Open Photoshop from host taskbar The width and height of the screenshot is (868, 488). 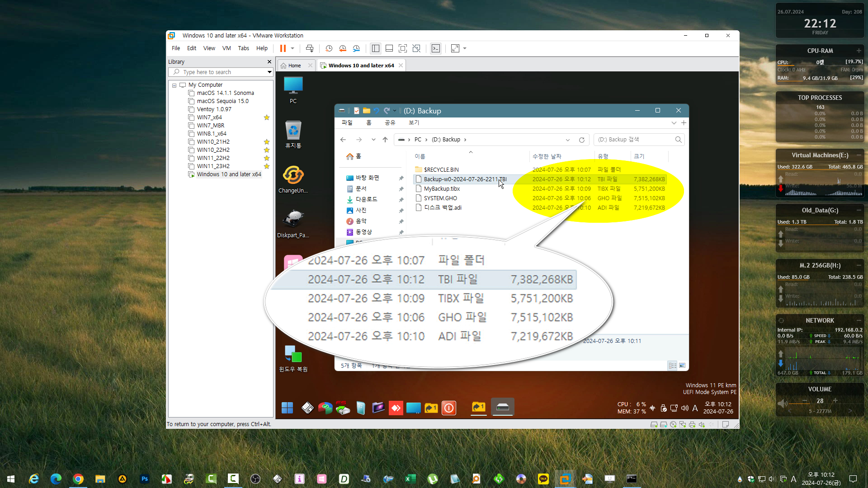[x=145, y=479]
